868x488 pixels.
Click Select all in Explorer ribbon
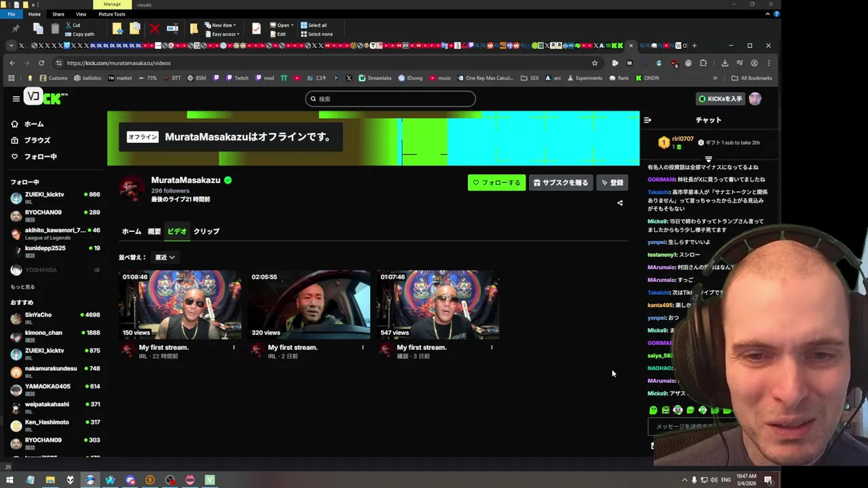(x=313, y=25)
